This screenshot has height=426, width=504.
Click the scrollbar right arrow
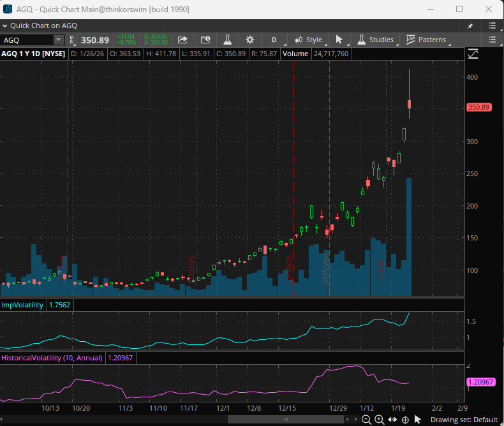click(355, 419)
